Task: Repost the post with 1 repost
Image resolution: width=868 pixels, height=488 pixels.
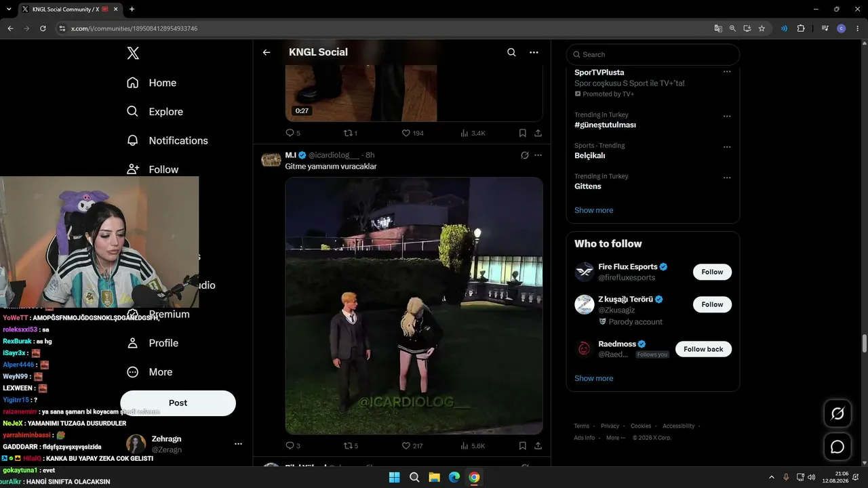Action: point(351,133)
